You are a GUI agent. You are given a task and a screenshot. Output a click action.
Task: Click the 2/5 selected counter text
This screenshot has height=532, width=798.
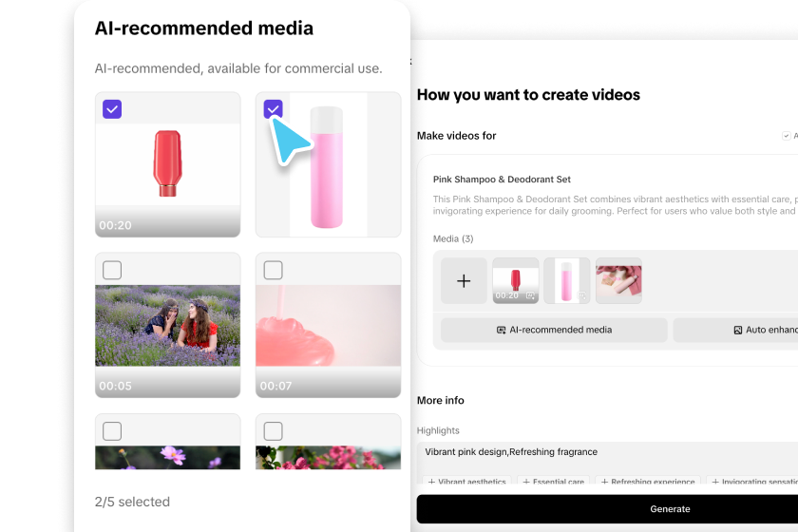132,502
